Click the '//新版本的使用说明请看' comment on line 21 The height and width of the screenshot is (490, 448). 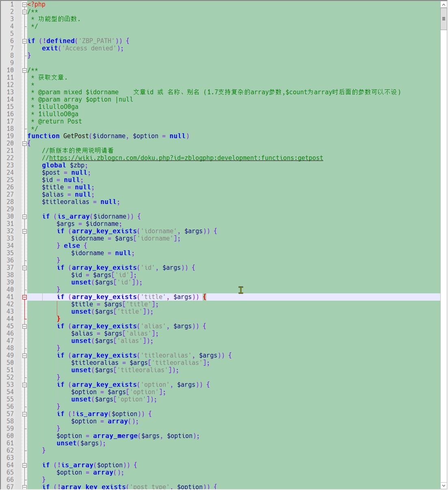click(78, 151)
